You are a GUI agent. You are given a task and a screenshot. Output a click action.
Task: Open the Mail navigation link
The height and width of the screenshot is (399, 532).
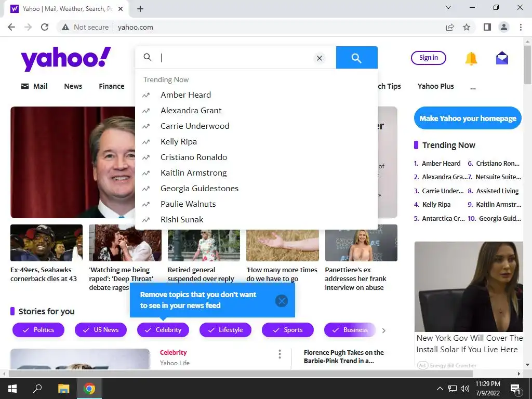pyautogui.click(x=34, y=86)
